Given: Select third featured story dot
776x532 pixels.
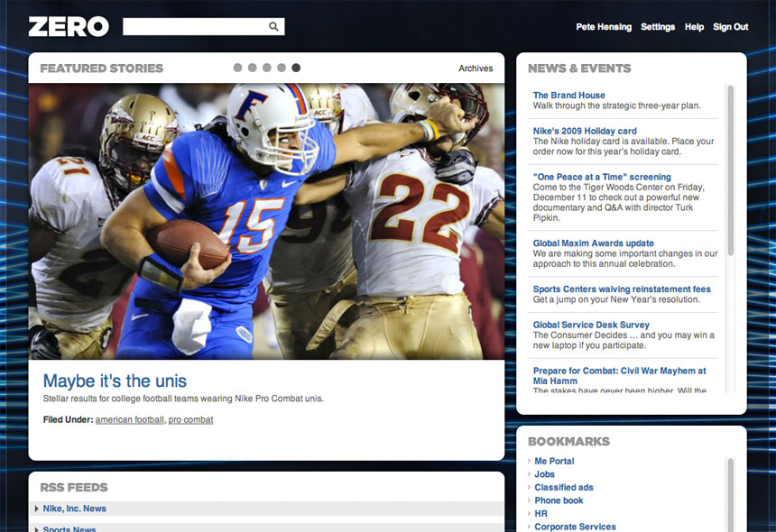Looking at the screenshot, I should (x=267, y=68).
